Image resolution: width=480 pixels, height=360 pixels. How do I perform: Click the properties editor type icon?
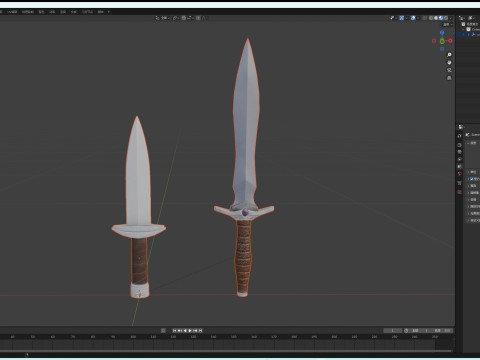click(461, 127)
